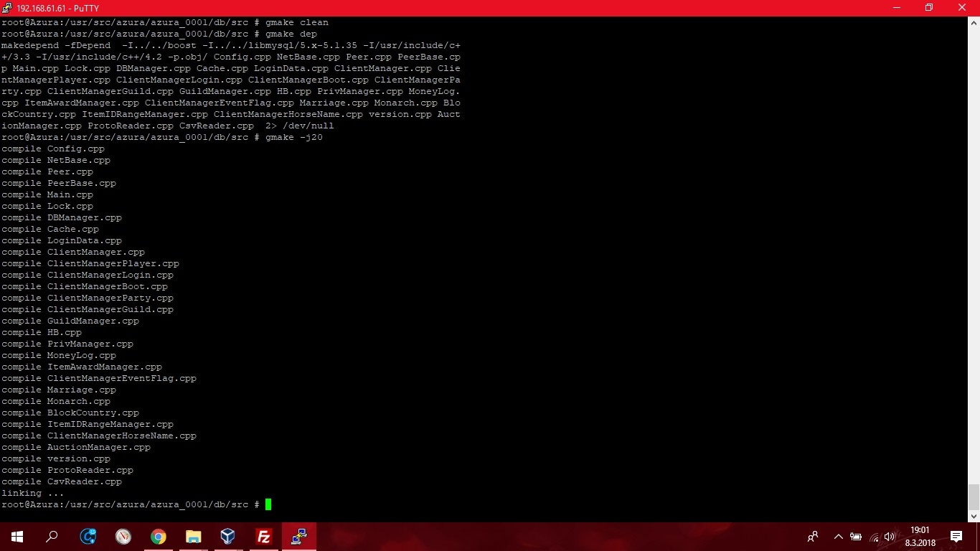Click 'compile ItemIDRangeManager.cpp' line
980x551 pixels.
pos(88,424)
